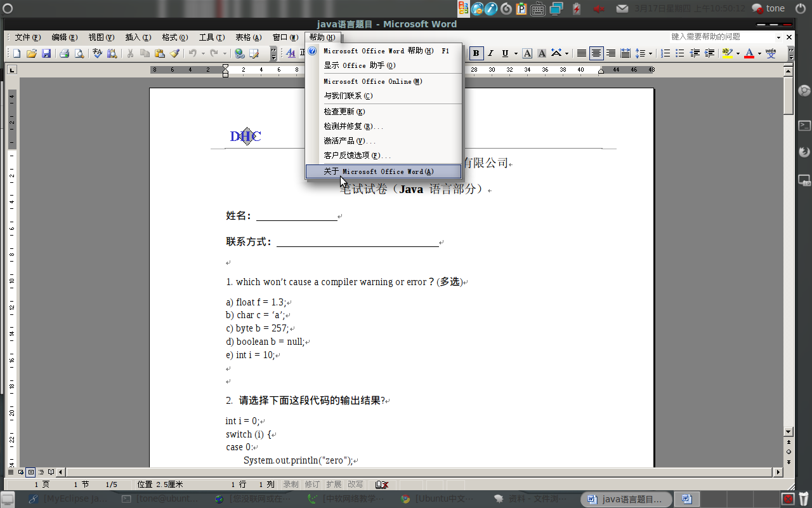
Task: Switch to MyEclipse taskbar button
Action: coord(69,499)
